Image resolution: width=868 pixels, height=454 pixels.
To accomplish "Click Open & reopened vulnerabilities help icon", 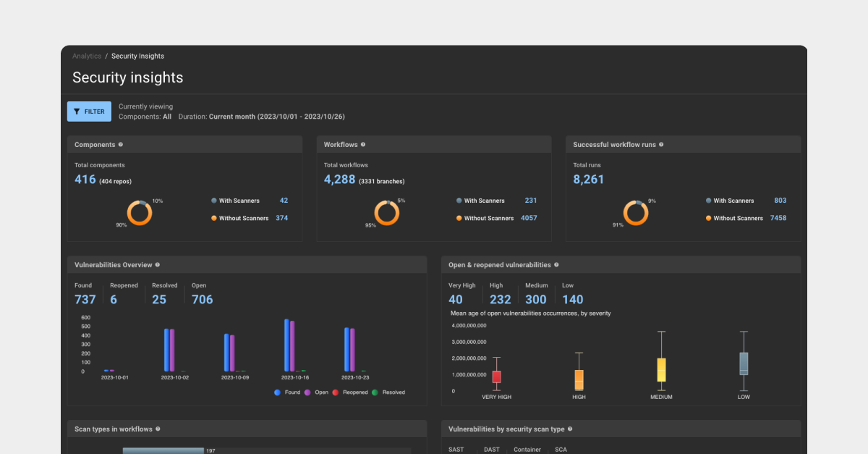I will pyautogui.click(x=556, y=265).
